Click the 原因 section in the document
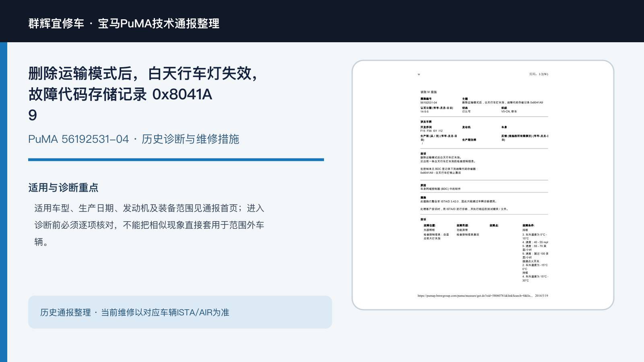Screen dimensions: 644x362 pos(441,187)
